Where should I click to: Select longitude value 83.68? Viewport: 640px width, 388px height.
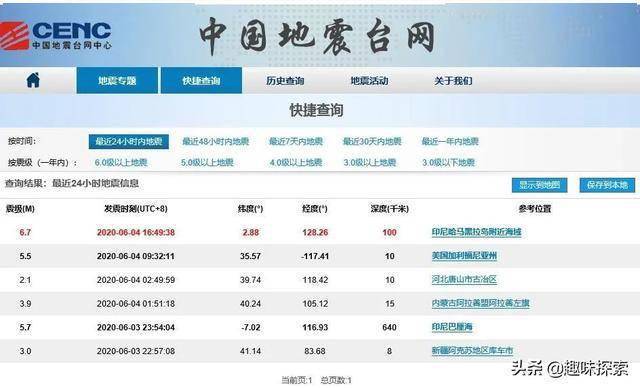(x=315, y=350)
